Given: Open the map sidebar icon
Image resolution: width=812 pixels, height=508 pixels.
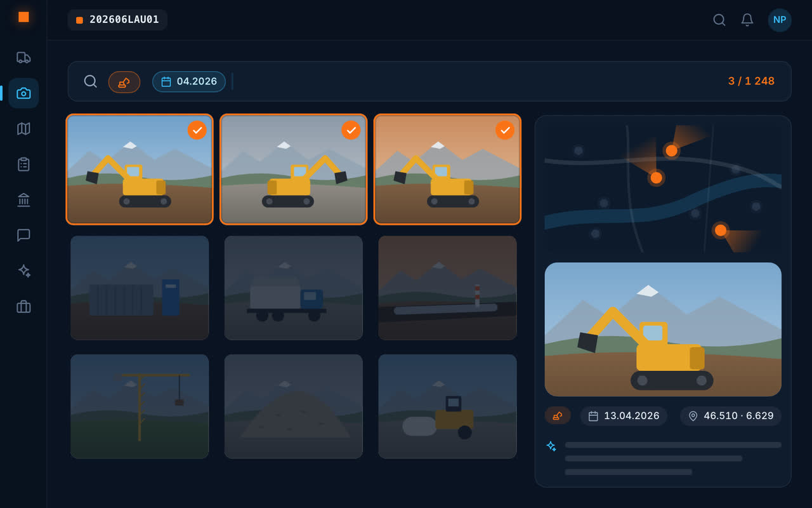Looking at the screenshot, I should click(x=23, y=129).
